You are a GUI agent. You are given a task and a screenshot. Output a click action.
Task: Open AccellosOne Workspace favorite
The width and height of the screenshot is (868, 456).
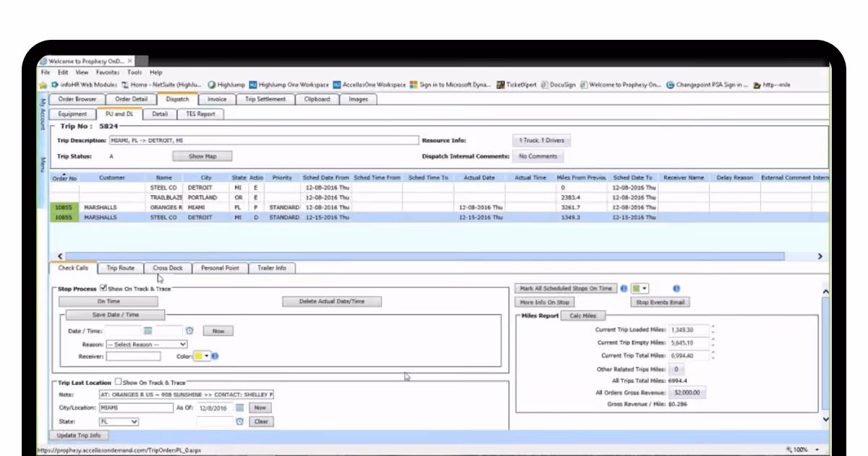pyautogui.click(x=370, y=85)
